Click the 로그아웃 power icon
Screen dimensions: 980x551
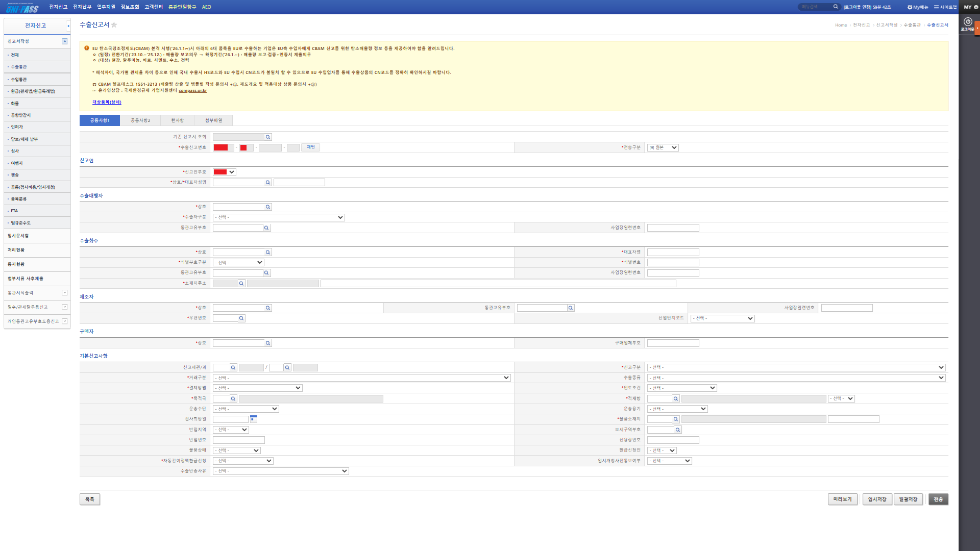point(968,22)
